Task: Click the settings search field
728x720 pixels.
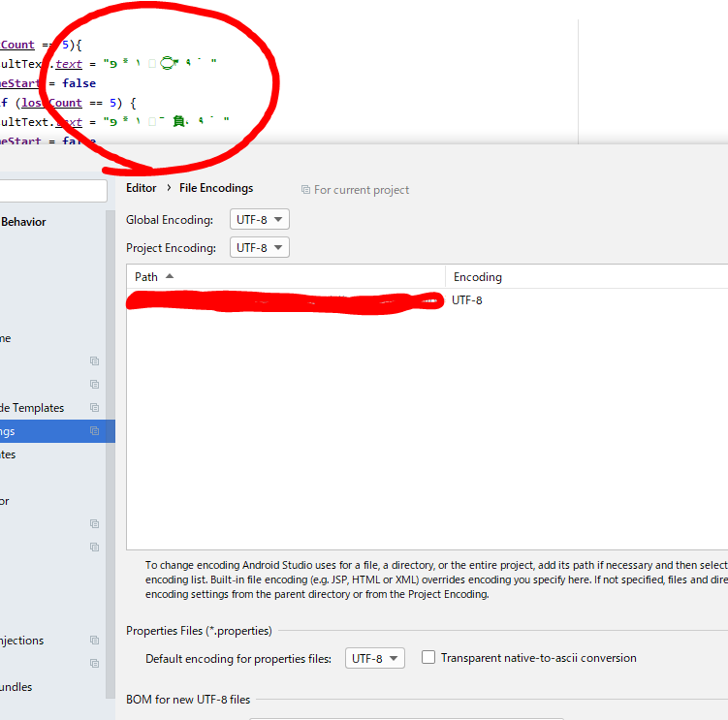Action: coord(53,190)
